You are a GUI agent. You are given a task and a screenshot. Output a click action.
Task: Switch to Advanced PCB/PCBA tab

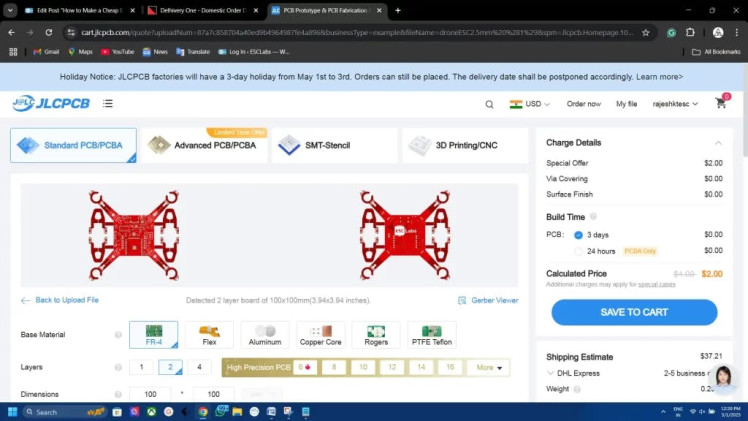point(204,145)
